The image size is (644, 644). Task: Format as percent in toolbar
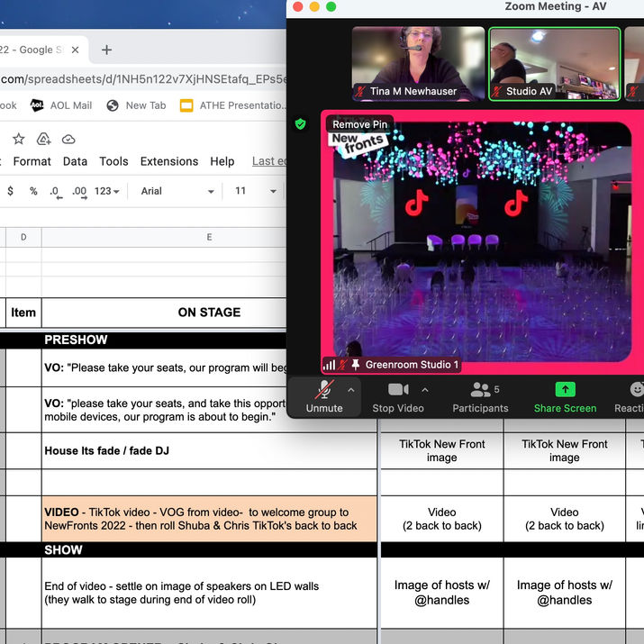pyautogui.click(x=33, y=191)
